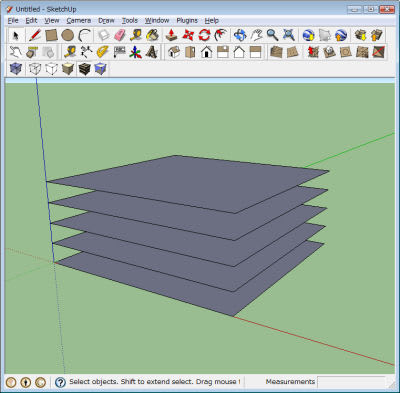This screenshot has width=400, height=393.
Task: Choose the Sandbox Stamp tool
Action: pyautogui.click(x=329, y=52)
